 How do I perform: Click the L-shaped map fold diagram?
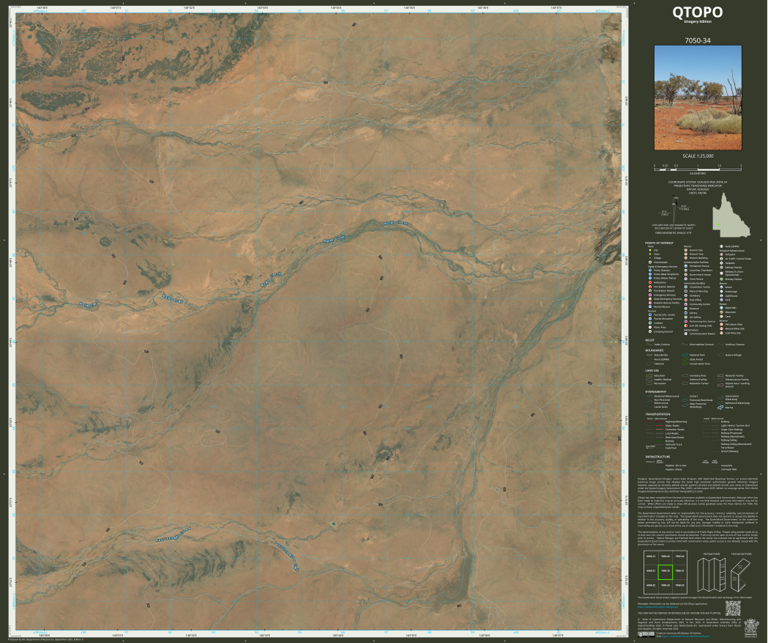click(741, 575)
